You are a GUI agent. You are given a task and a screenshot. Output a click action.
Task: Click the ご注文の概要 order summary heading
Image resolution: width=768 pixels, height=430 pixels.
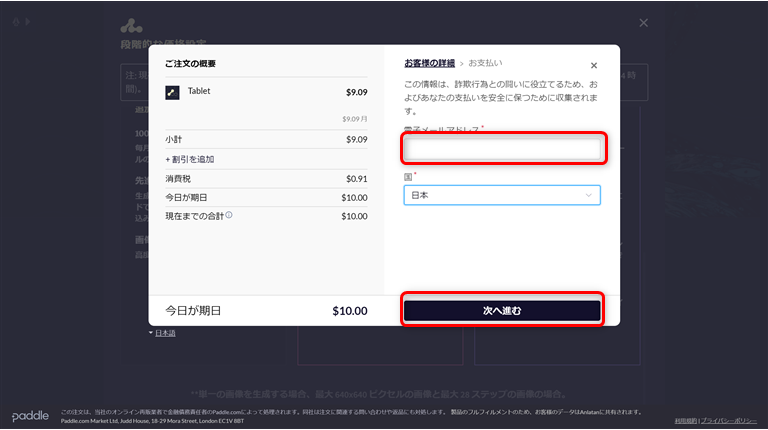coord(190,63)
